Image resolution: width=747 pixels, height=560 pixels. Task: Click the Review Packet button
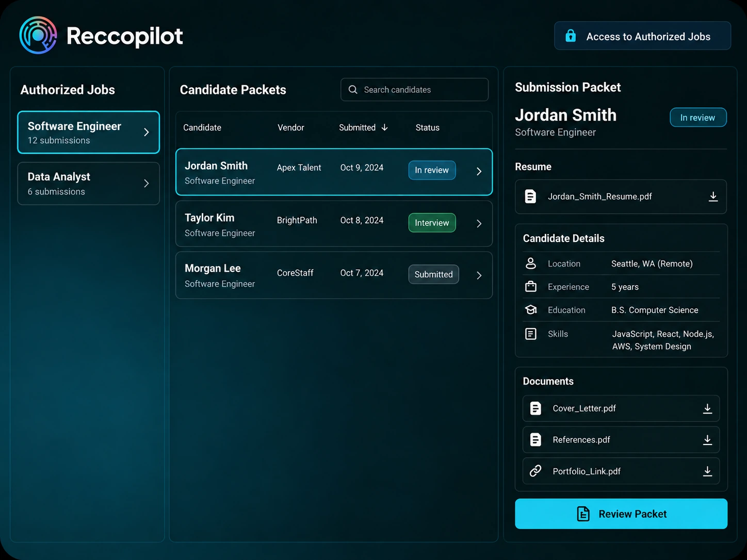[621, 514]
